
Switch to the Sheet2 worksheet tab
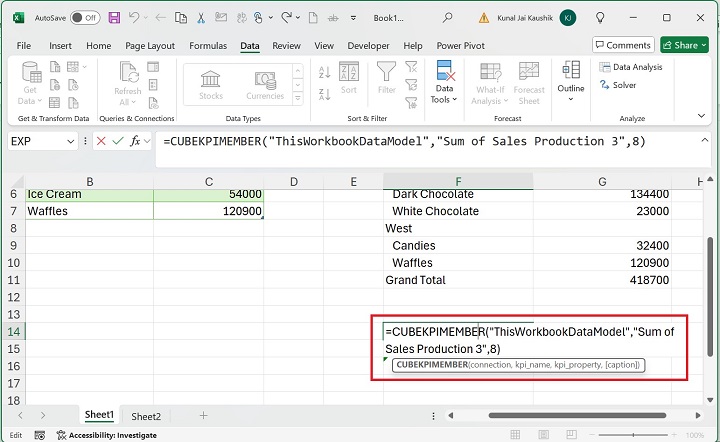click(x=146, y=416)
